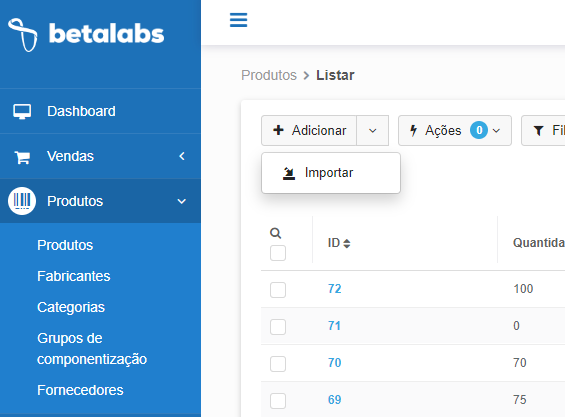Click the betalabs logo
565x417 pixels.
tap(86, 35)
